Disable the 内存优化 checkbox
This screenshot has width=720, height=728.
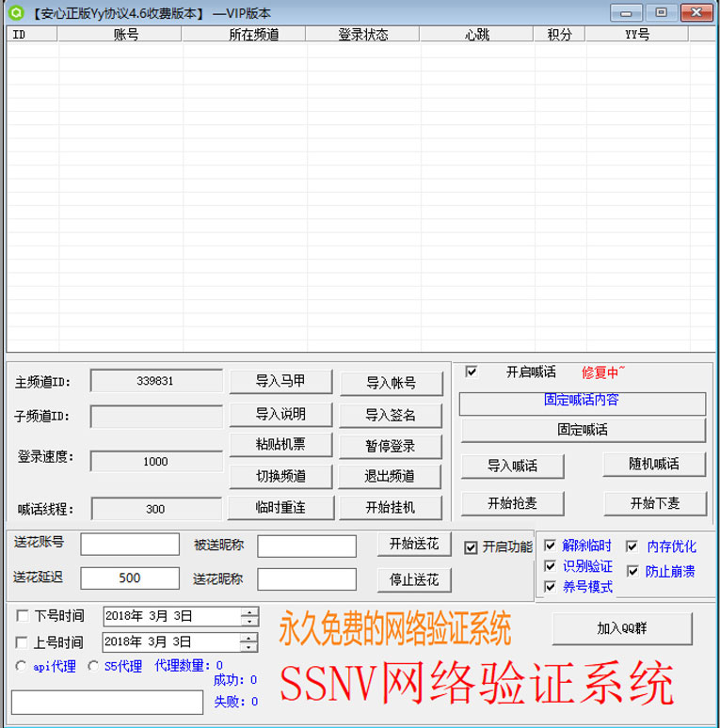tap(632, 546)
